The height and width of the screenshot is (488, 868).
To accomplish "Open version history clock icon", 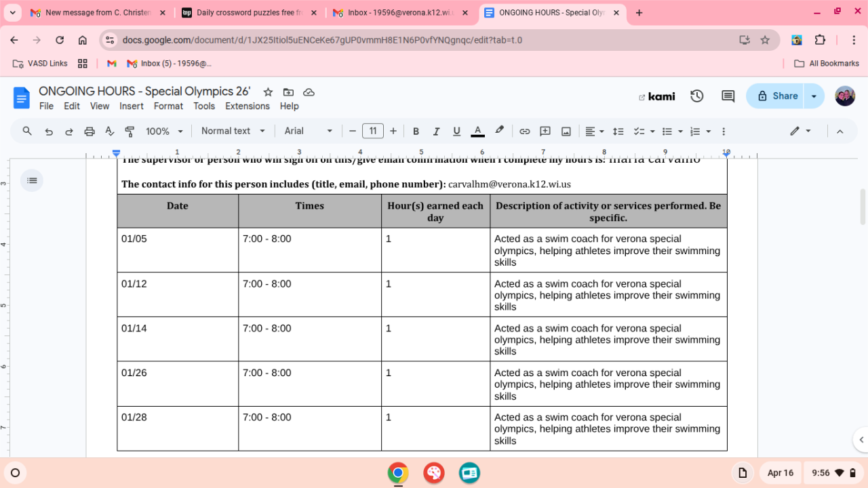I will pos(696,96).
